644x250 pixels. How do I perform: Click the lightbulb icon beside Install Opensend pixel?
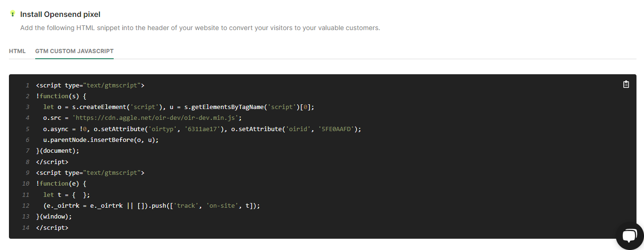pos(13,14)
